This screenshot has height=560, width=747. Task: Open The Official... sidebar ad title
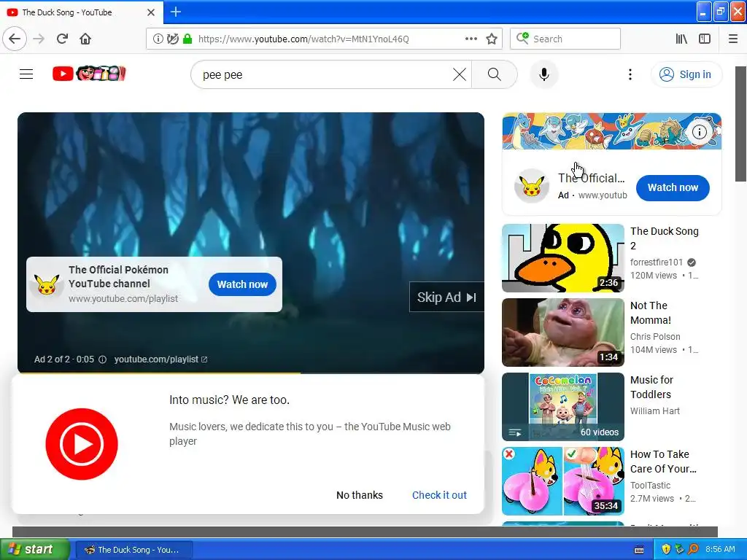click(591, 178)
